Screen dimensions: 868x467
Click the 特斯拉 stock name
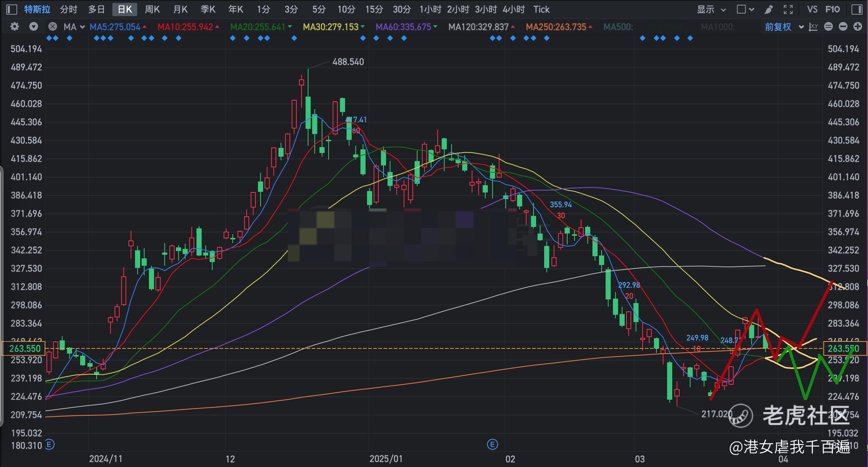click(37, 9)
